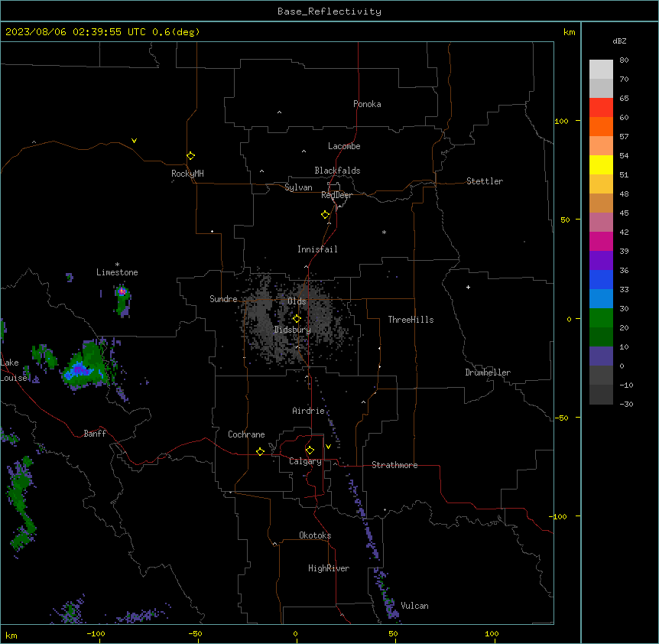This screenshot has height=644, width=659.
Task: Click the Limestone label
Action: click(117, 272)
